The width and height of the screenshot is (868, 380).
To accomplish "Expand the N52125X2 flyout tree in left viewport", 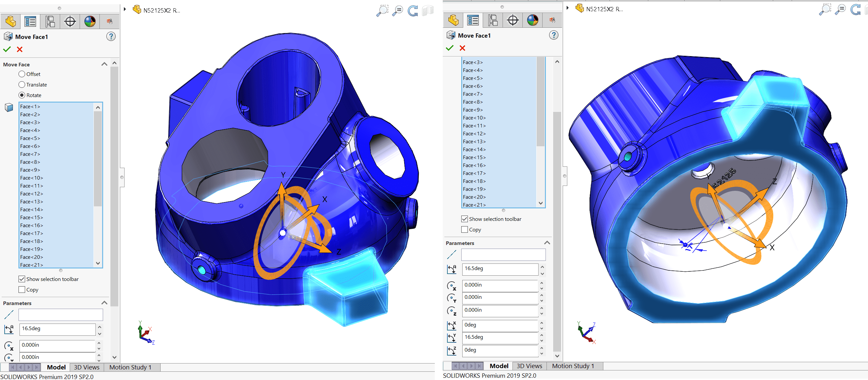I will point(125,10).
